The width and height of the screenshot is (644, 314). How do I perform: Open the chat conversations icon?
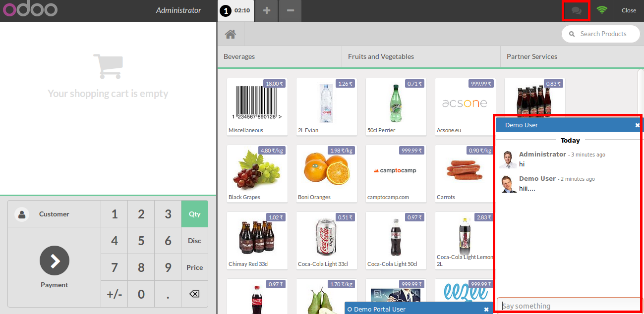point(576,10)
